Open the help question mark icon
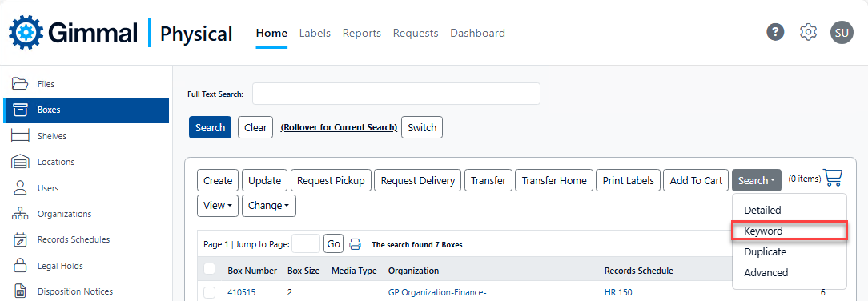The height and width of the screenshot is (301, 868). [x=775, y=32]
